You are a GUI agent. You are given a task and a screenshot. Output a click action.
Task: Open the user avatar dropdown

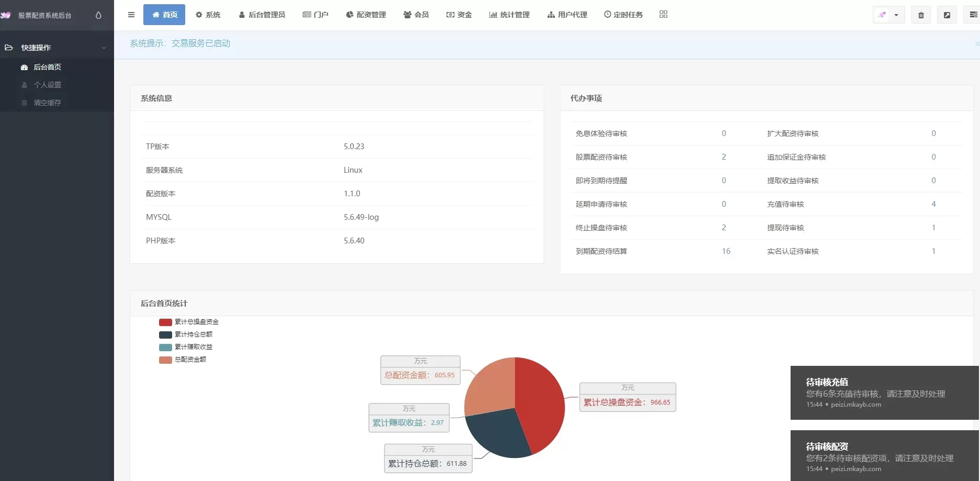888,15
